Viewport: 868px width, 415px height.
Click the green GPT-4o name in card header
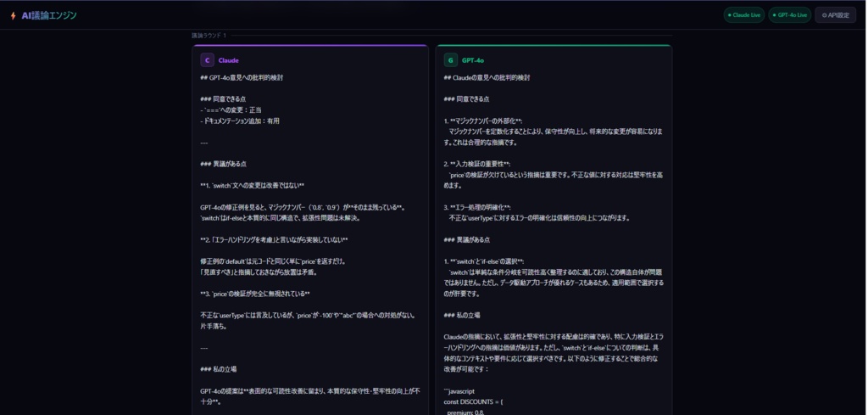[473, 60]
